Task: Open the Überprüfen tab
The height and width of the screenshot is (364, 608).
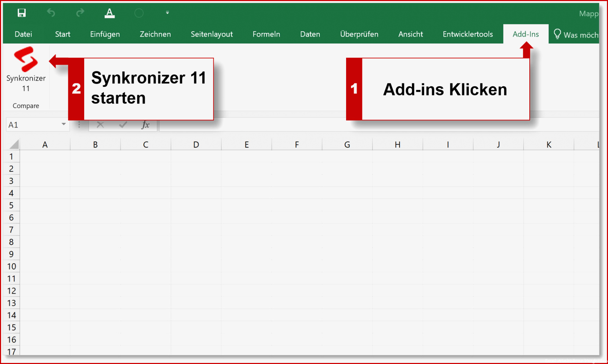Action: [359, 34]
